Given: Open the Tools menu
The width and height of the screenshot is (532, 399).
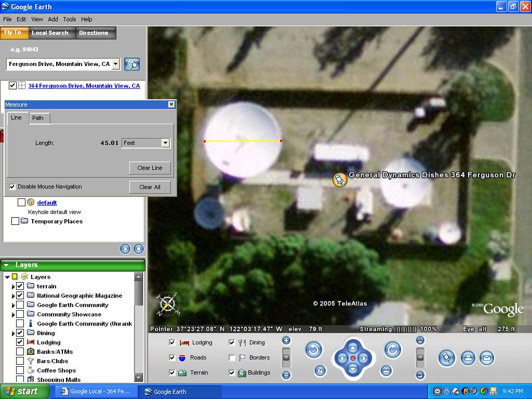Looking at the screenshot, I should (x=70, y=19).
